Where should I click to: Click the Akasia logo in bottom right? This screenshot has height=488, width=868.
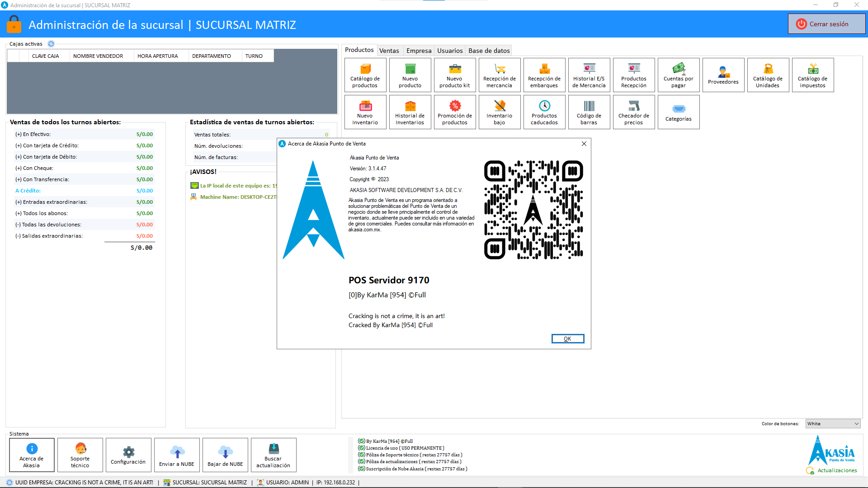[x=832, y=450]
